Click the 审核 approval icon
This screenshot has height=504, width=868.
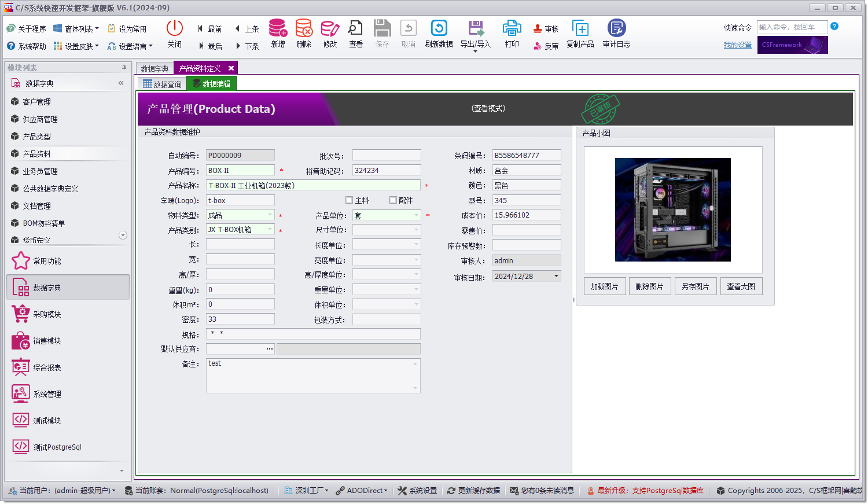point(545,27)
